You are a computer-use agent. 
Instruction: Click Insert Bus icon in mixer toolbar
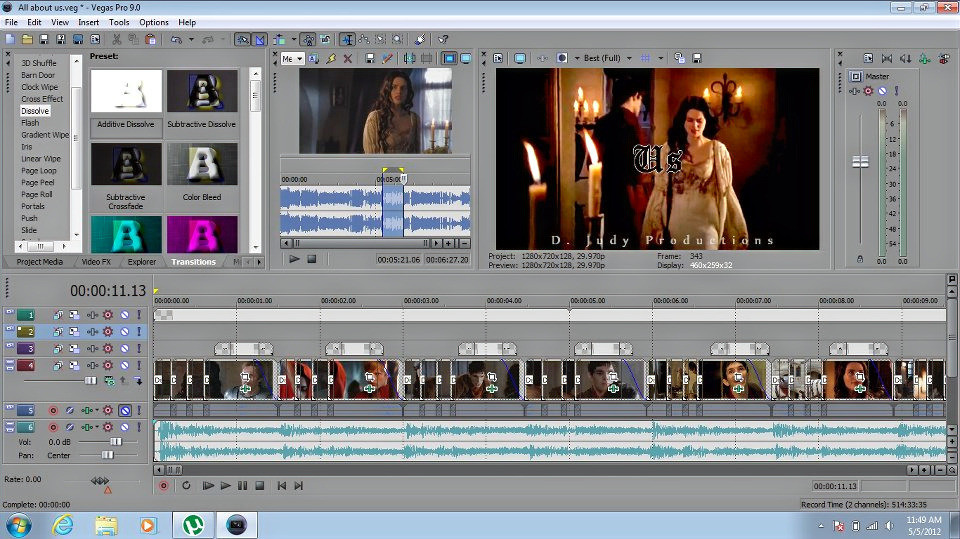coord(924,58)
